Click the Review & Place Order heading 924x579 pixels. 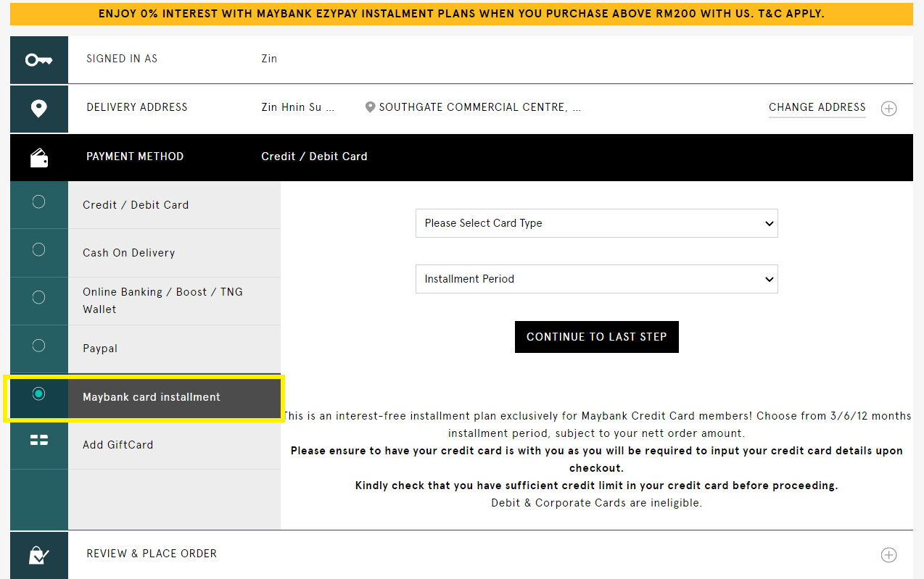pyautogui.click(x=152, y=554)
